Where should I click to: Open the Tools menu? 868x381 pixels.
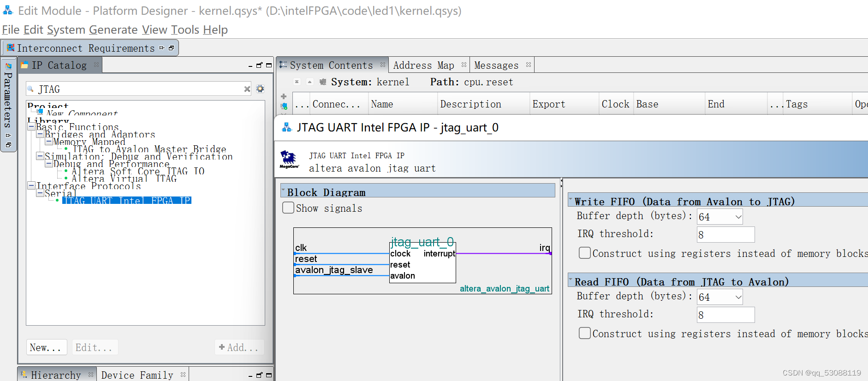point(185,30)
